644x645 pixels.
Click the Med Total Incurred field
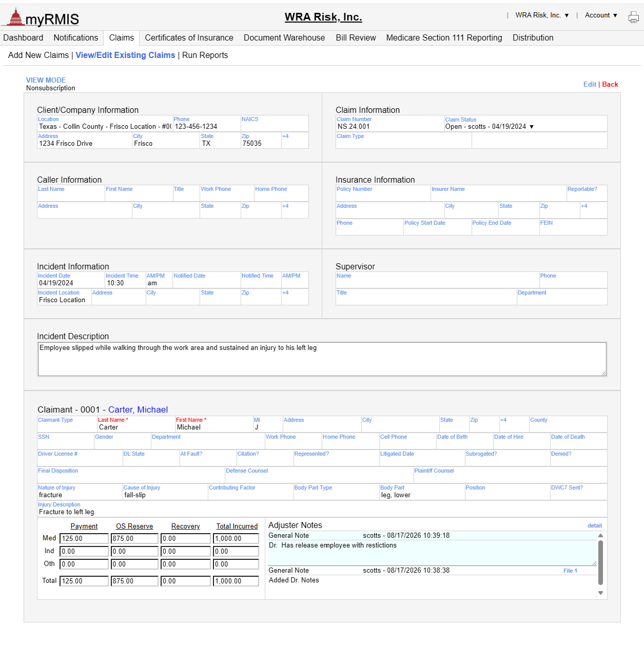(x=236, y=539)
